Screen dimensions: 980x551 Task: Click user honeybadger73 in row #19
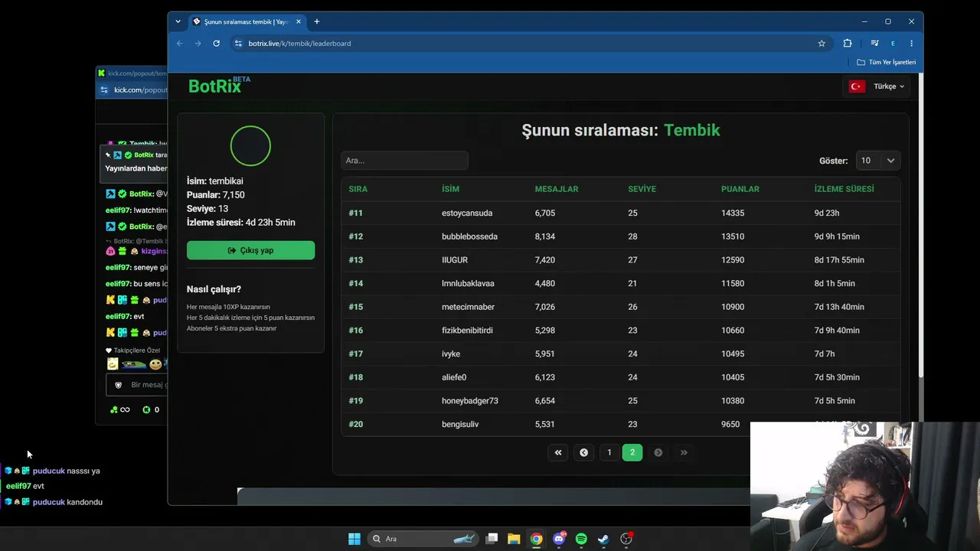(x=470, y=401)
